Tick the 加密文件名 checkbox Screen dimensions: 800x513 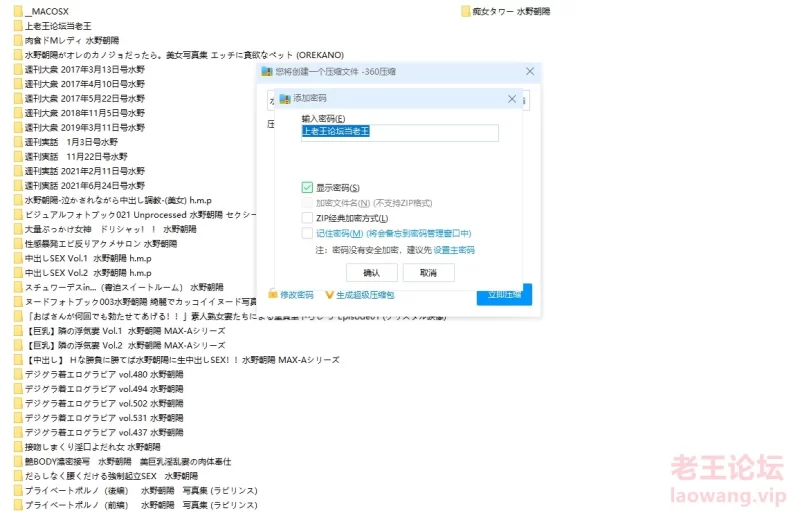(x=307, y=203)
